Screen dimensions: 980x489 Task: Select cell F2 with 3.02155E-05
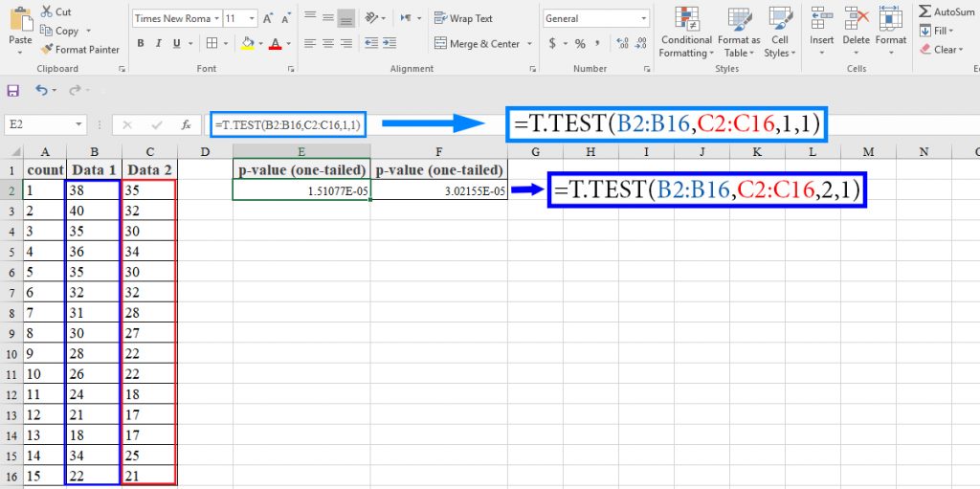(x=438, y=190)
